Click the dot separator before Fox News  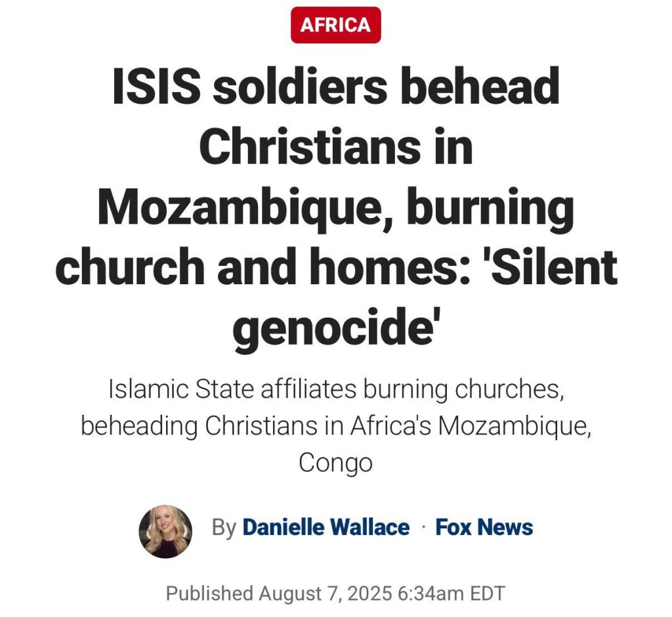coord(423,528)
